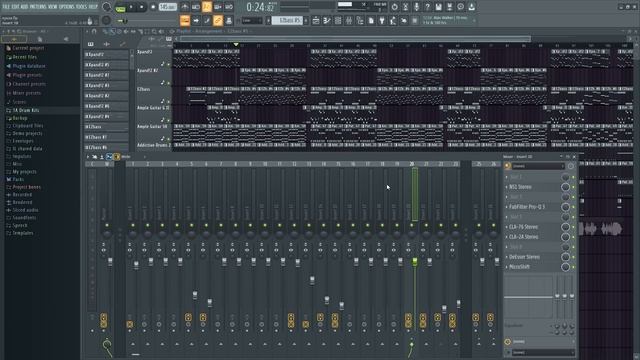Click mixer insert 13 volume fader
The image size is (640, 360).
pyautogui.click(x=312, y=280)
